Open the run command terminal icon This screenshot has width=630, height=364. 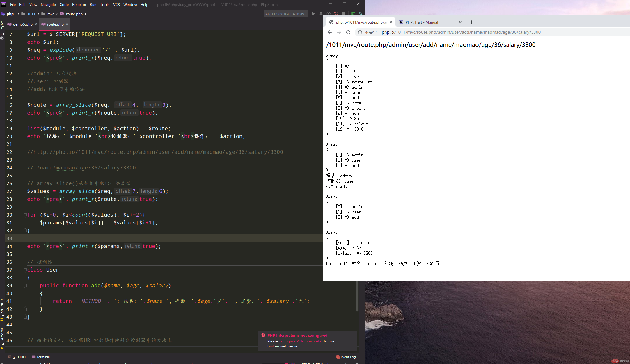point(353,14)
